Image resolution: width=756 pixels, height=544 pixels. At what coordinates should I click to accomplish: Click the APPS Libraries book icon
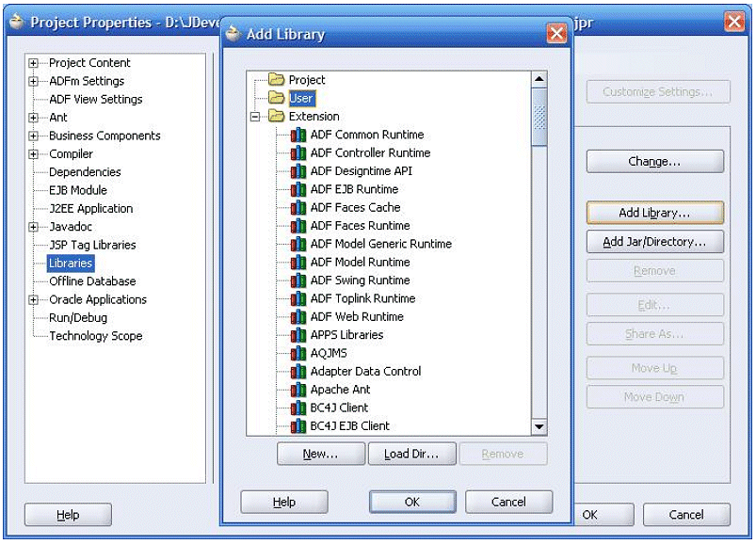(298, 335)
